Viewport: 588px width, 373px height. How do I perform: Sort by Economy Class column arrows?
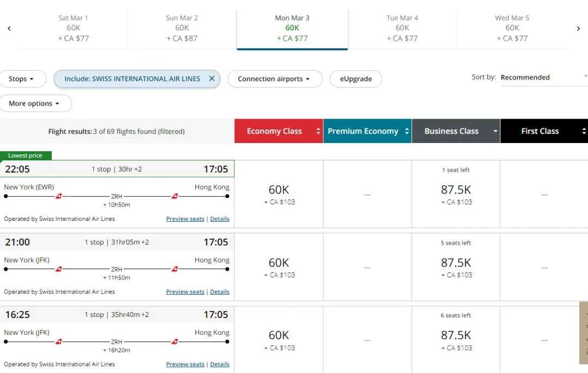[318, 131]
